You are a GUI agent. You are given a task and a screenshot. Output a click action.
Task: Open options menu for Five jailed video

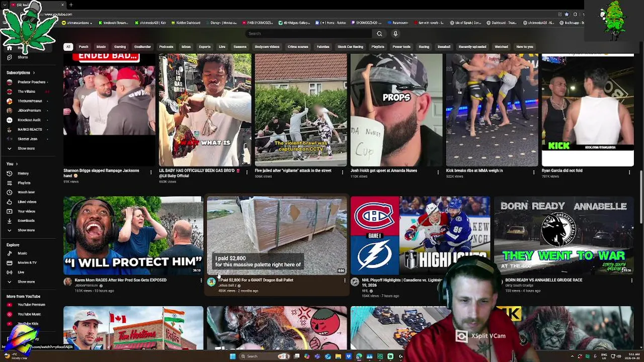pos(342,172)
